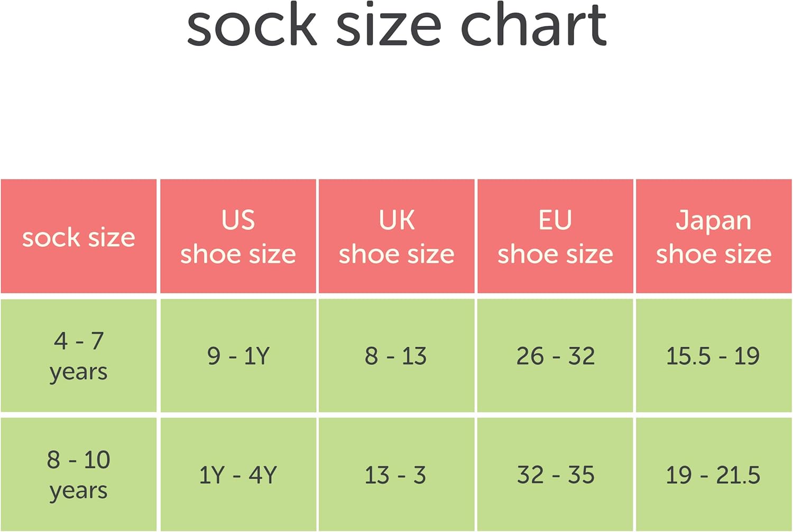Click the "UK shoe size" column header
The width and height of the screenshot is (793, 532).
(396, 237)
